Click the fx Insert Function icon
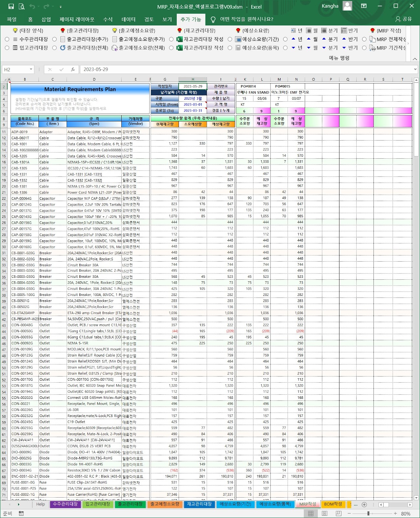Image resolution: width=420 pixels, height=518 pixels. (73, 69)
